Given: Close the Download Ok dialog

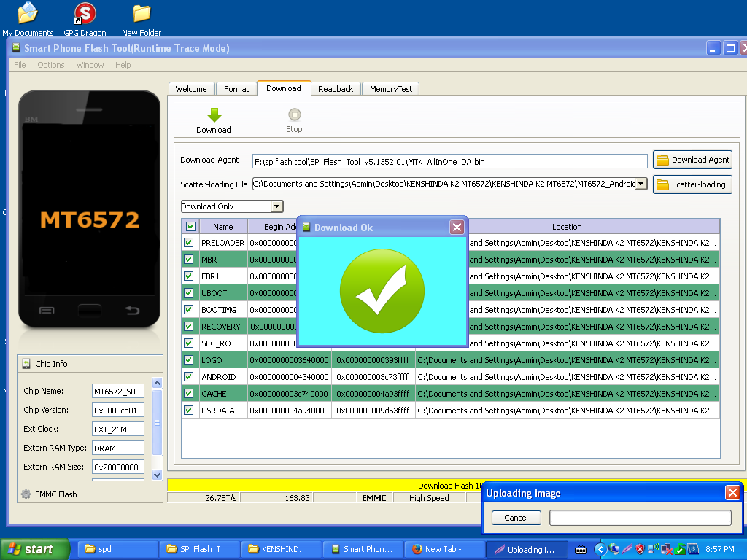Looking at the screenshot, I should (x=457, y=227).
